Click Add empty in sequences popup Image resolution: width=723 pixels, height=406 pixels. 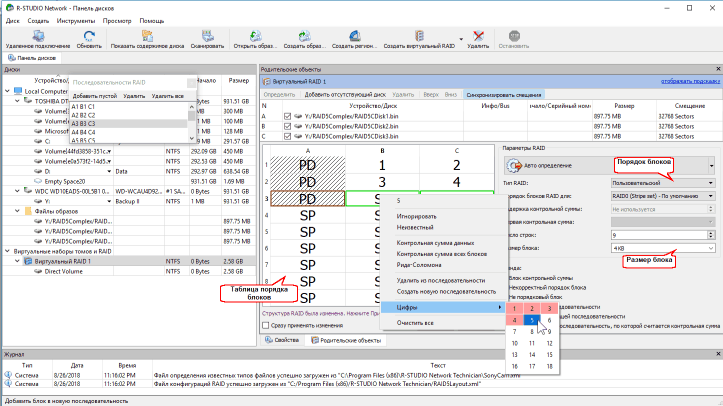coord(95,96)
